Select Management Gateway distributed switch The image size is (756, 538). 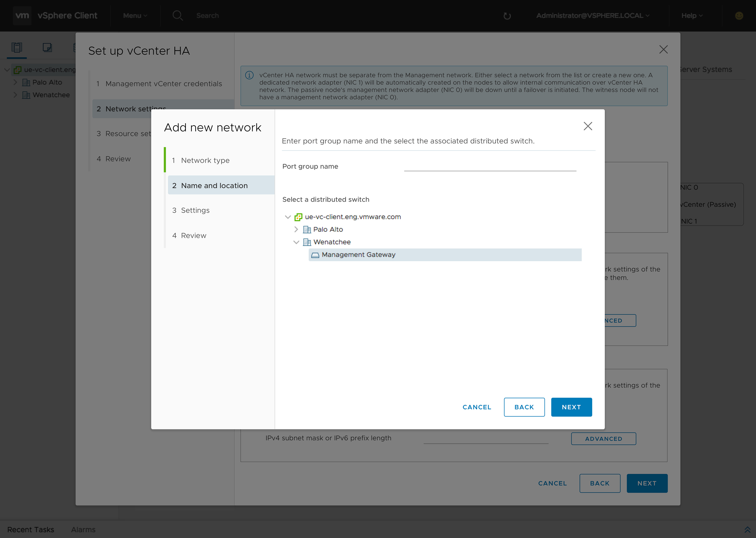click(x=445, y=255)
